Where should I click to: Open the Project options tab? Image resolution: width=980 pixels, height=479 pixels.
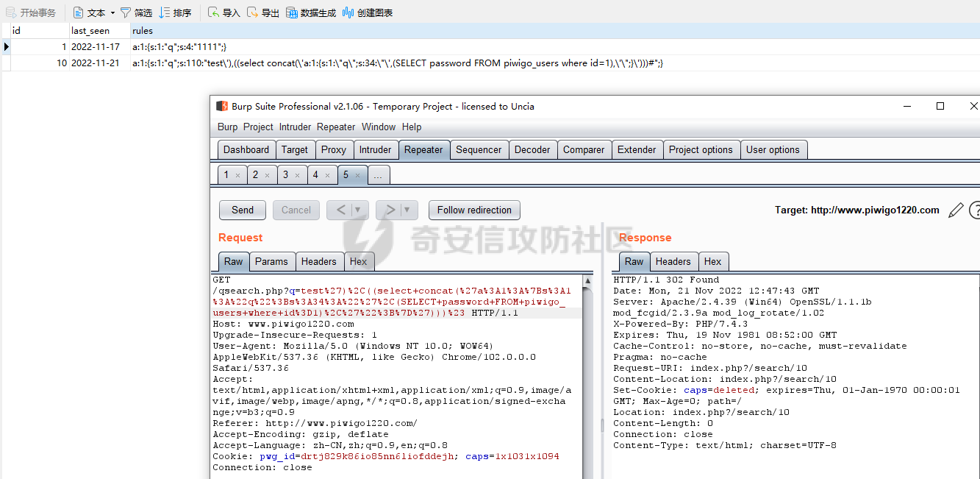(x=701, y=149)
